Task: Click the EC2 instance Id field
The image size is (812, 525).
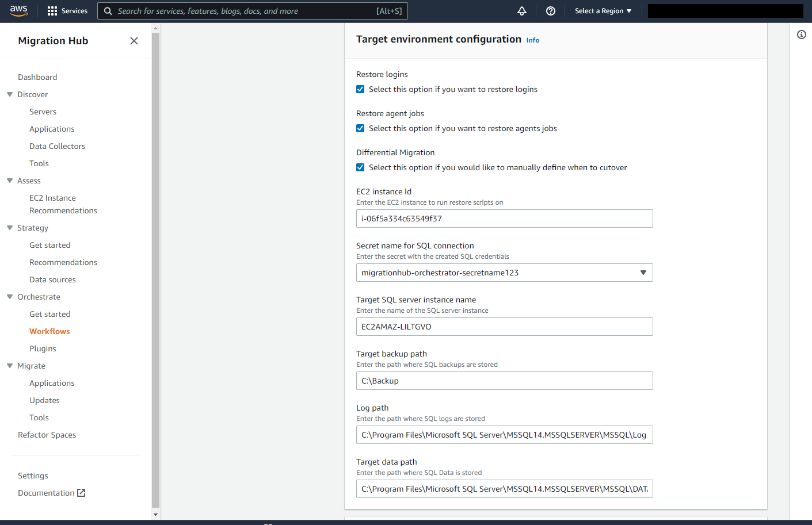Action: (x=505, y=219)
